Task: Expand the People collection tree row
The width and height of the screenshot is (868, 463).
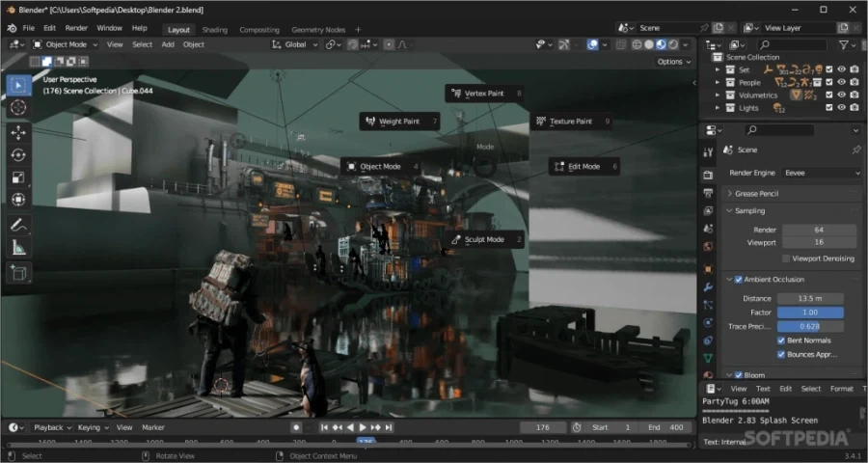Action: click(718, 83)
